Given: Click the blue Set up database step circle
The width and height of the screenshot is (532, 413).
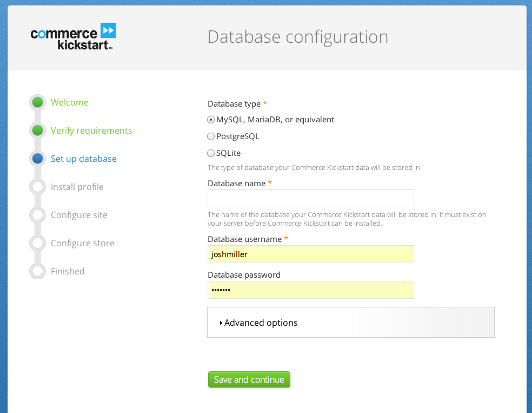Looking at the screenshot, I should click(x=37, y=159).
